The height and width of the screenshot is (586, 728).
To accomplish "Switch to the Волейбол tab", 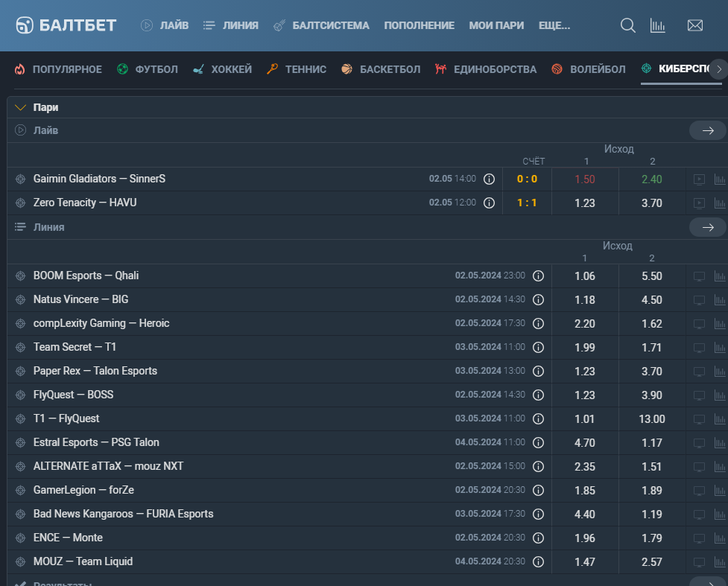I will [x=588, y=69].
